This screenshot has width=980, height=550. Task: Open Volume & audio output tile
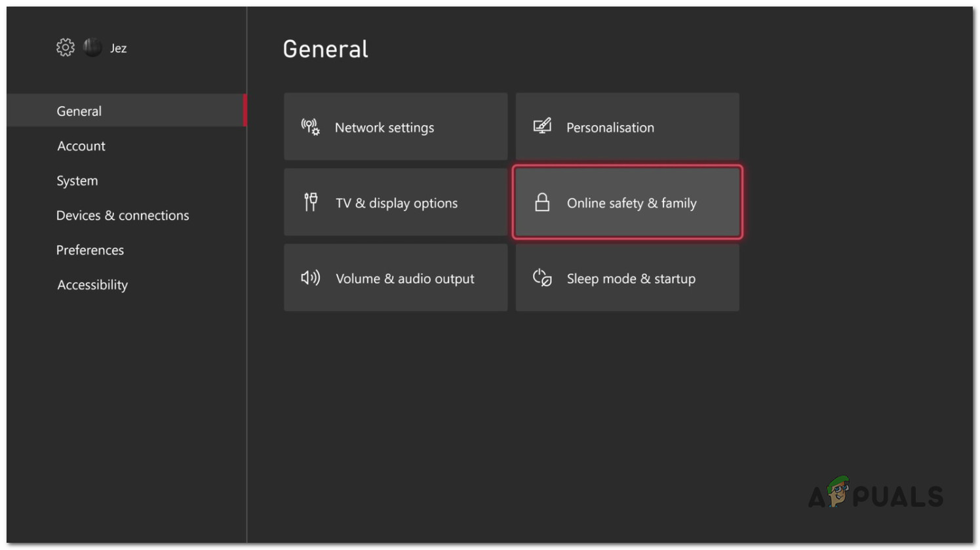(395, 278)
